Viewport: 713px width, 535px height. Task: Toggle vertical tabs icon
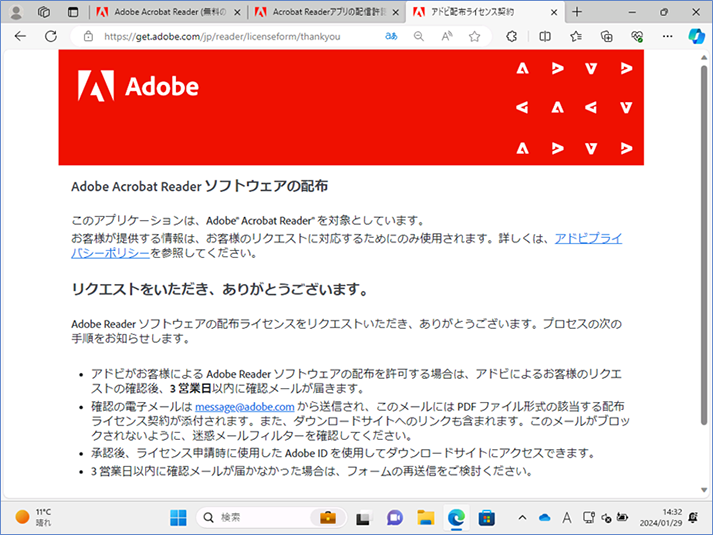[x=73, y=12]
